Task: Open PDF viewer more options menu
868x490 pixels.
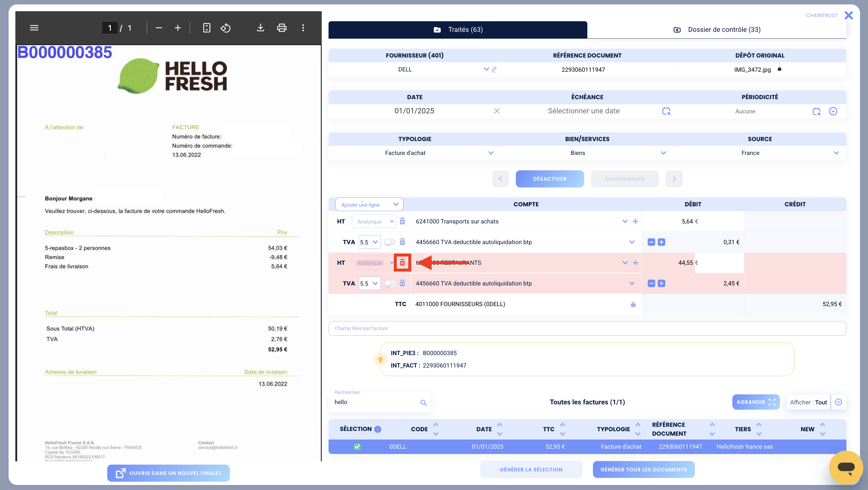Action: (303, 28)
